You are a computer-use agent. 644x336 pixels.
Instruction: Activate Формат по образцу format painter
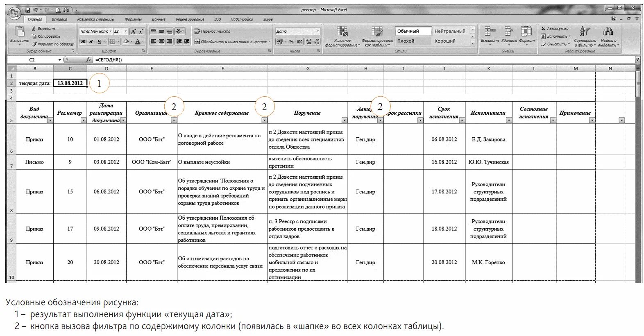pos(53,44)
